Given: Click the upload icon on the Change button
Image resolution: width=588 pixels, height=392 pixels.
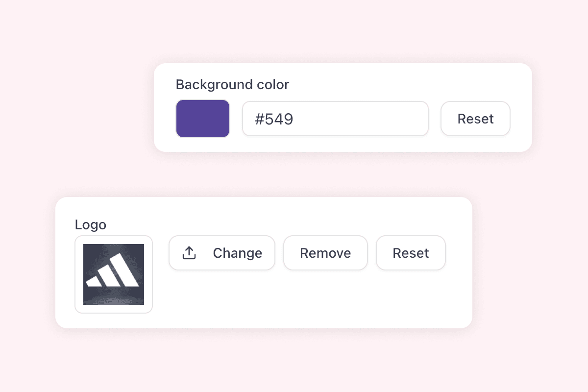Looking at the screenshot, I should point(189,252).
